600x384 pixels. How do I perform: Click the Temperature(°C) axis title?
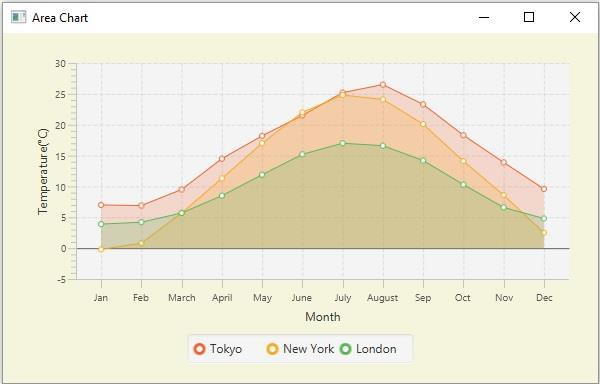[x=43, y=171]
